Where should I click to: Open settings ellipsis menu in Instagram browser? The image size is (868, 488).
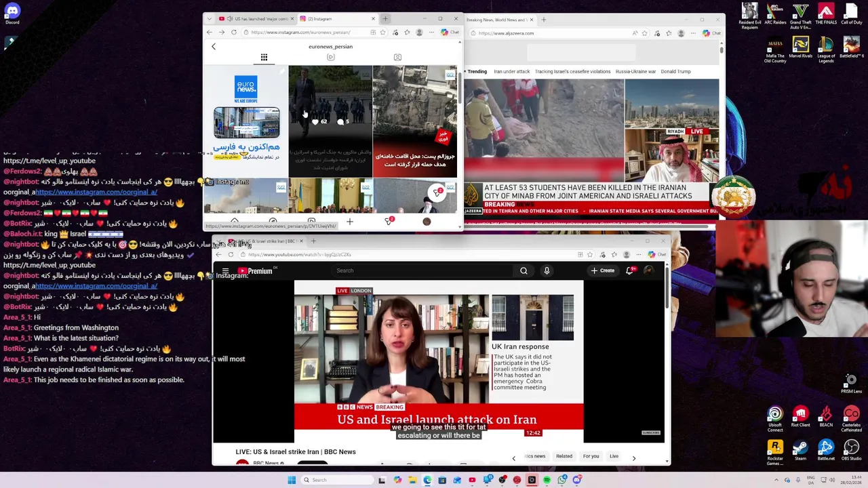pyautogui.click(x=432, y=33)
